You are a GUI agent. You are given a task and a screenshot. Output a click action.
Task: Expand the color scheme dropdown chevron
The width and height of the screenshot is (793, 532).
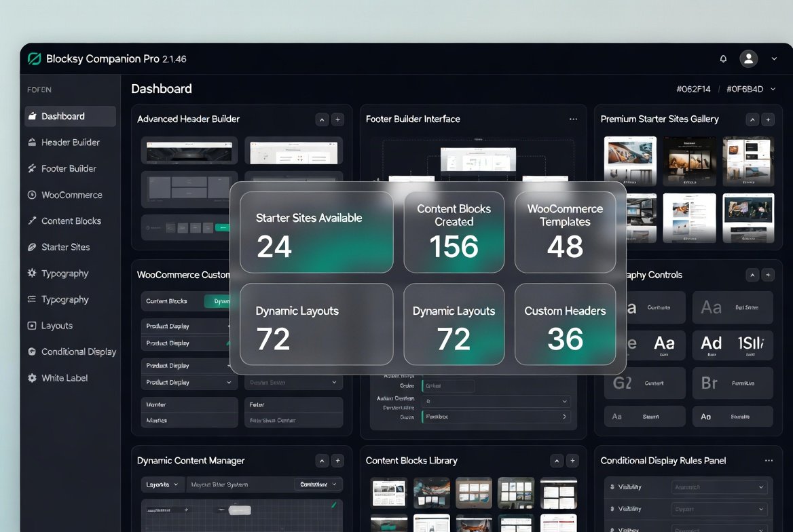point(773,89)
